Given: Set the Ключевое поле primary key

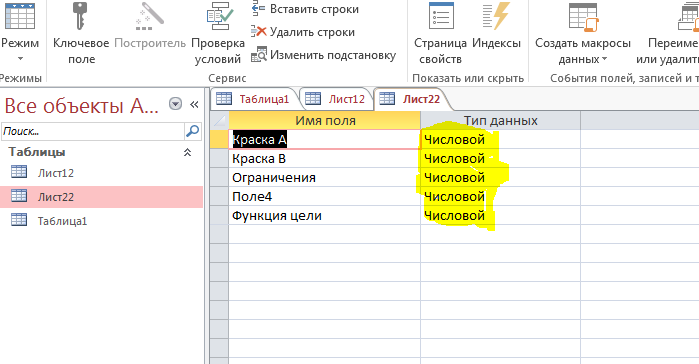Looking at the screenshot, I should click(x=81, y=33).
